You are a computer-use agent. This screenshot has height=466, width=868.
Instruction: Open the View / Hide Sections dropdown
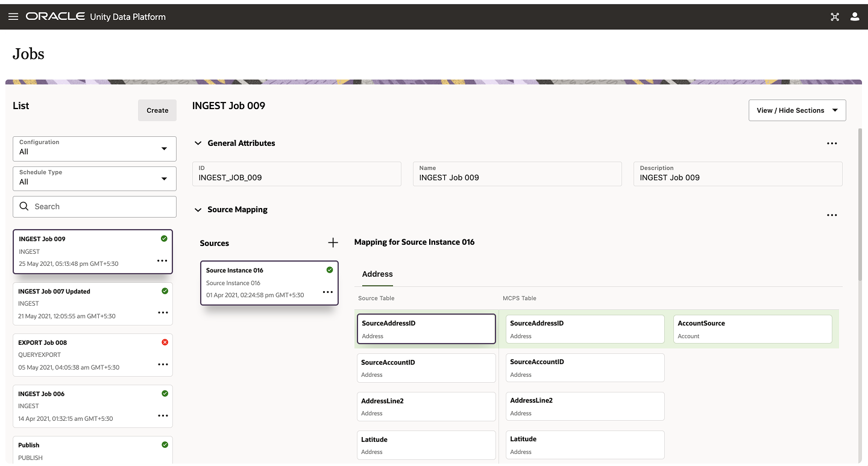click(x=797, y=110)
